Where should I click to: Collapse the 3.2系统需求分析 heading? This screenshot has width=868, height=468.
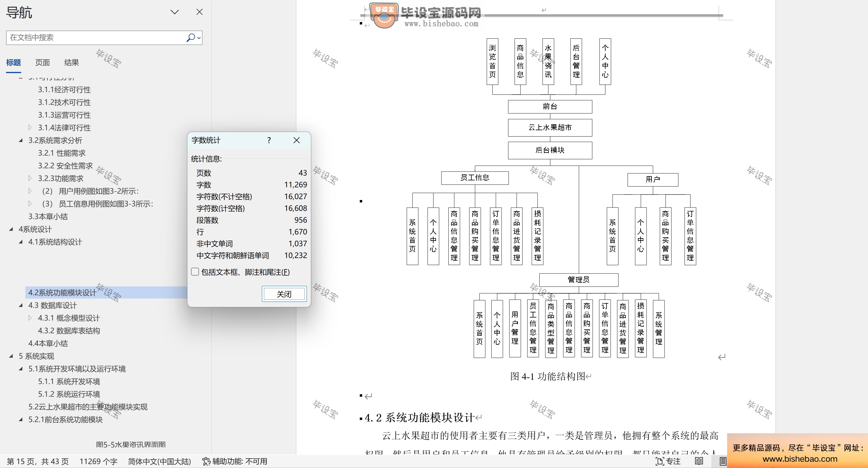coord(21,140)
